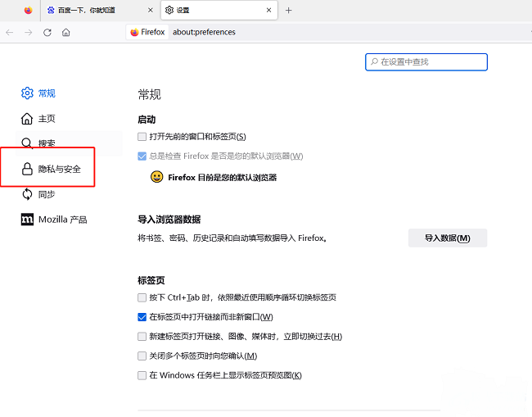532x417 pixels.
Task: Click the house icon beside 主页
Action: 27,119
